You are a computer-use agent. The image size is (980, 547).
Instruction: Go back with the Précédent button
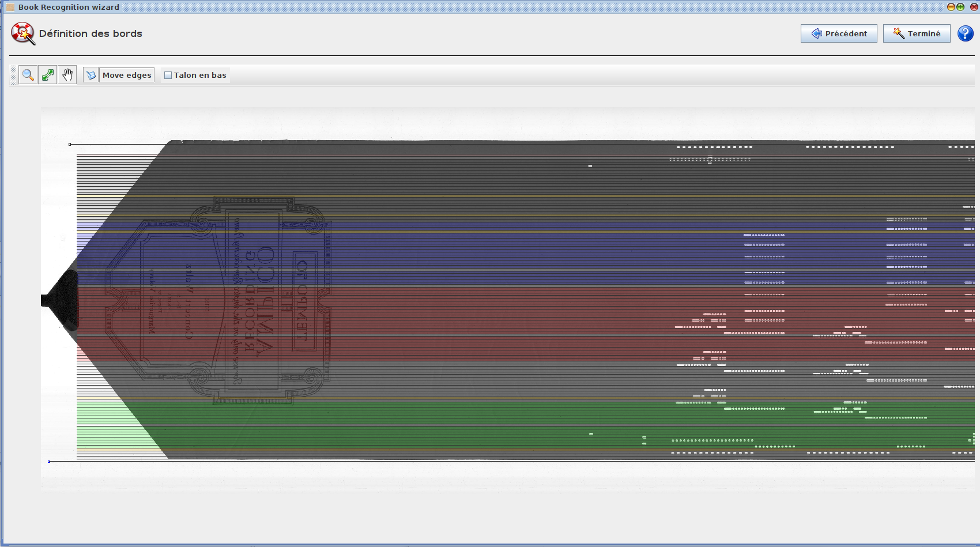pos(839,33)
